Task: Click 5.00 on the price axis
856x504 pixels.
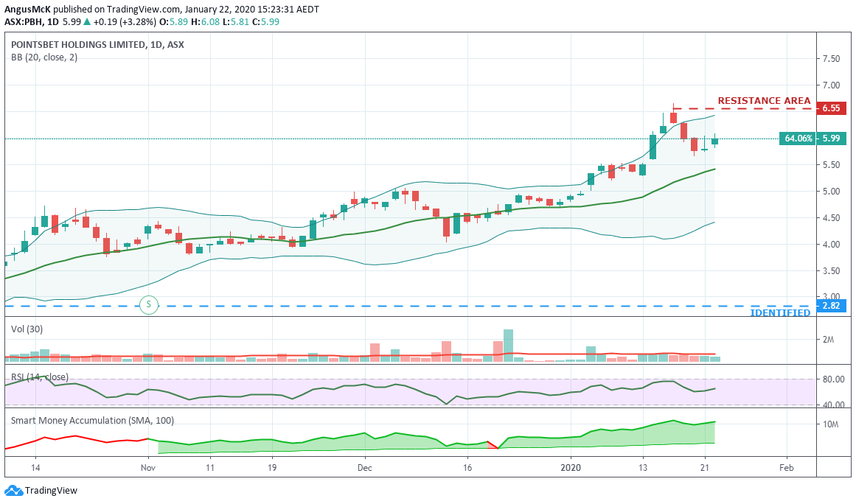Action: 831,192
